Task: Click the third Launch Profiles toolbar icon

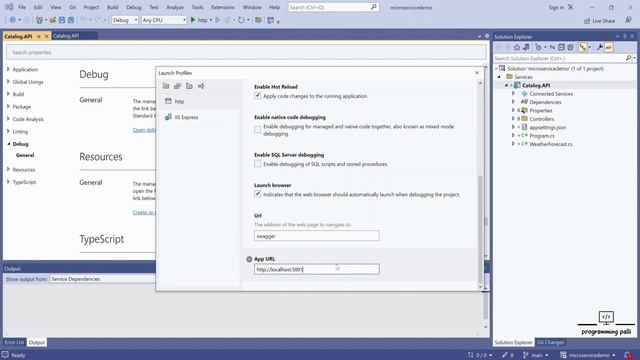Action: click(x=189, y=86)
